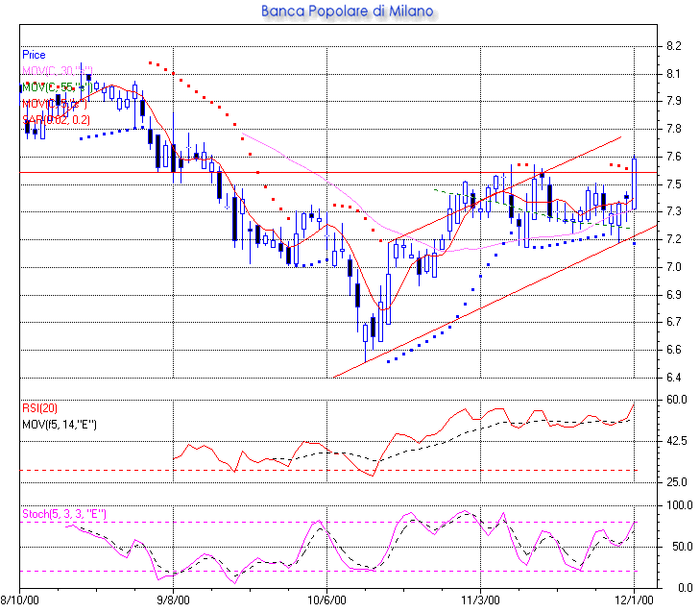Screen dimensions: 700x612
Task: Click the Stoch(5, 3, 3, "E") label
Action: [64, 514]
